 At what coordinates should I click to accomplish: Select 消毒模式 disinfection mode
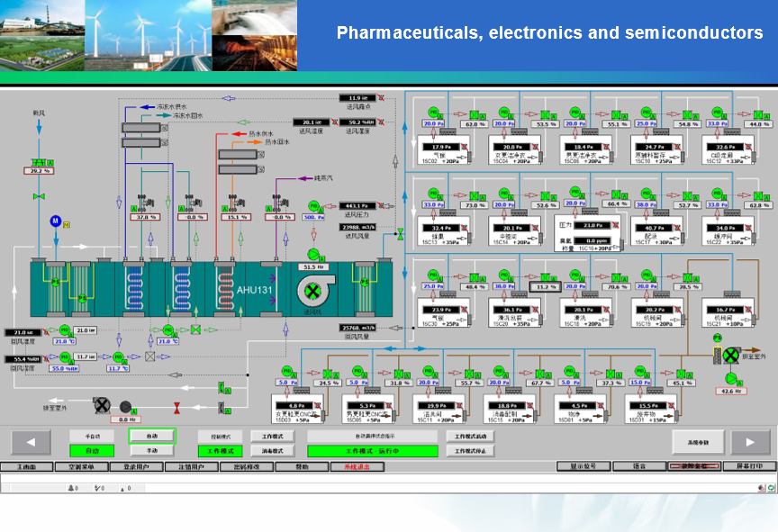[x=272, y=450]
